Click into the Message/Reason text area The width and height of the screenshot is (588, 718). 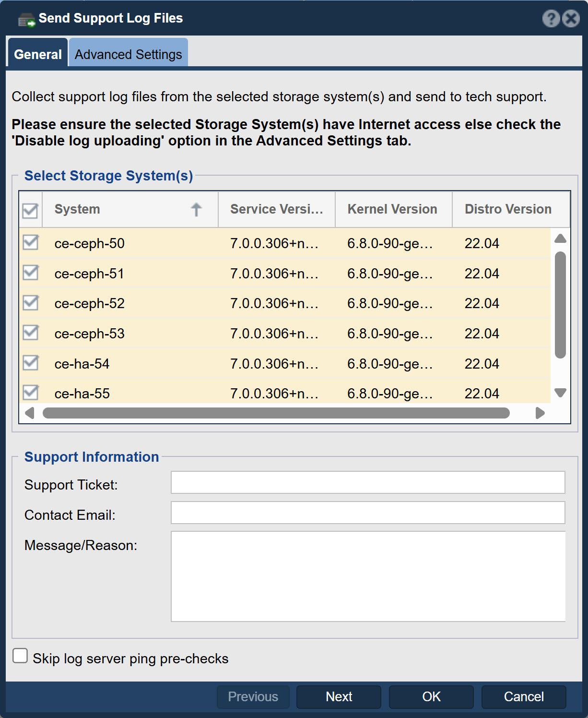tap(368, 576)
